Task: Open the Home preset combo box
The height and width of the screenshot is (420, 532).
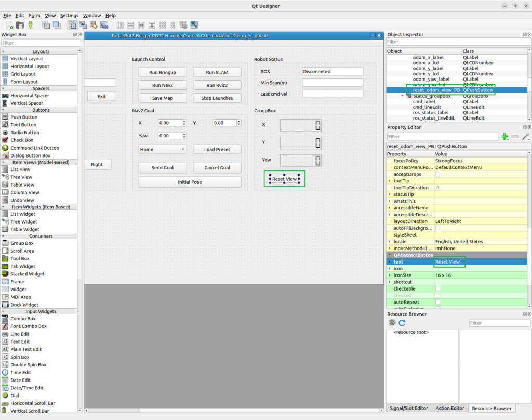Action: [x=163, y=149]
